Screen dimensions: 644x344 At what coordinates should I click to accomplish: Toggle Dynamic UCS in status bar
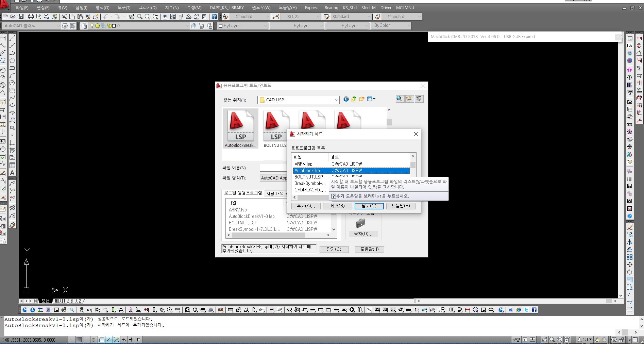click(116, 340)
